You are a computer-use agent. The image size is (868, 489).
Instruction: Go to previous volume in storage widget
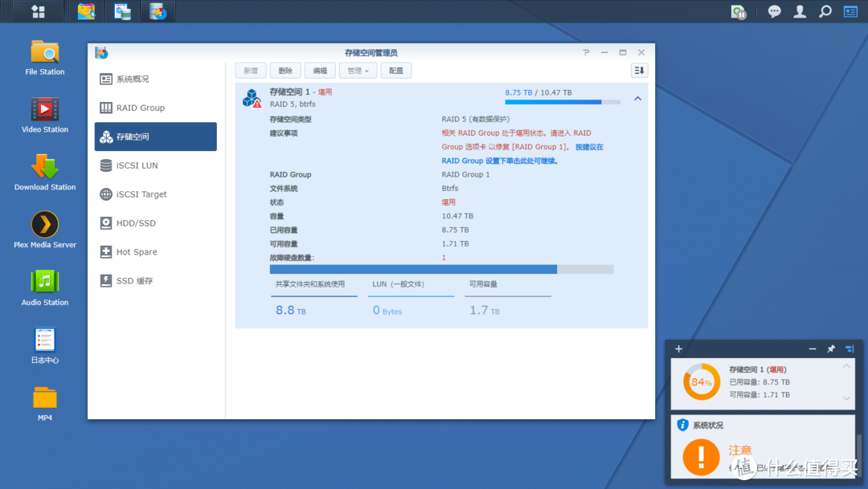846,366
